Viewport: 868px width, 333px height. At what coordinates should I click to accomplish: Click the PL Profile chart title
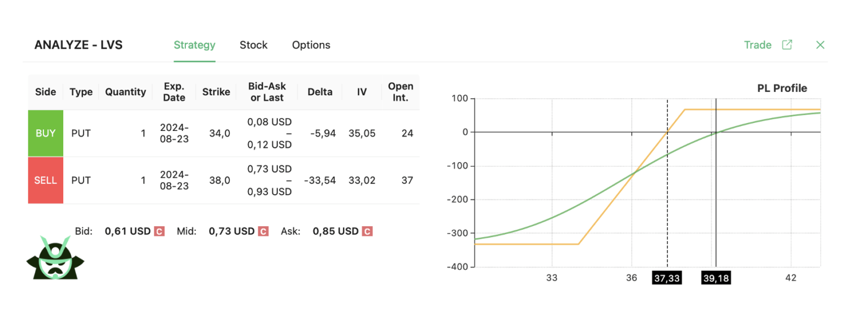click(782, 88)
